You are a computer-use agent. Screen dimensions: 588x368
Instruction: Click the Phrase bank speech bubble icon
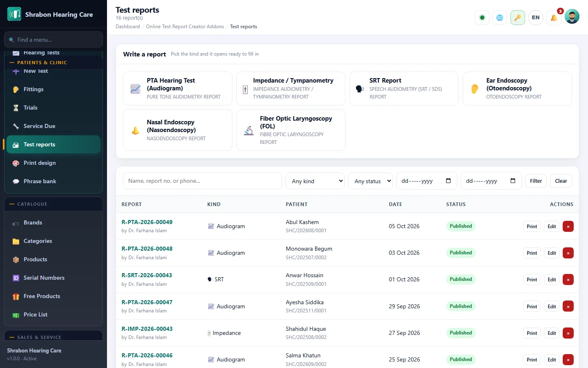(x=16, y=182)
